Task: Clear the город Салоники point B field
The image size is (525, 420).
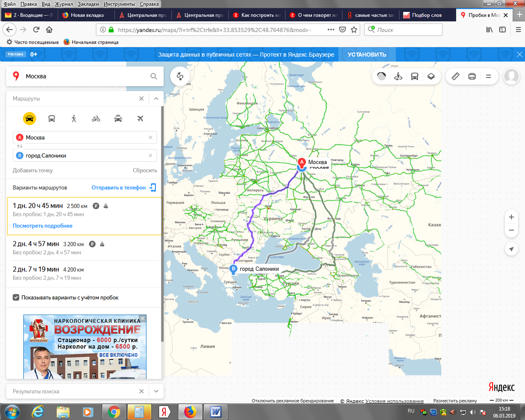Action: pos(150,155)
